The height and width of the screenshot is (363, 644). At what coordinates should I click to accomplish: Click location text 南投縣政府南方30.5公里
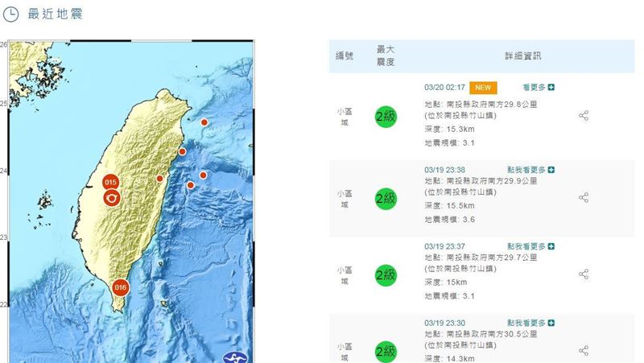click(492, 334)
